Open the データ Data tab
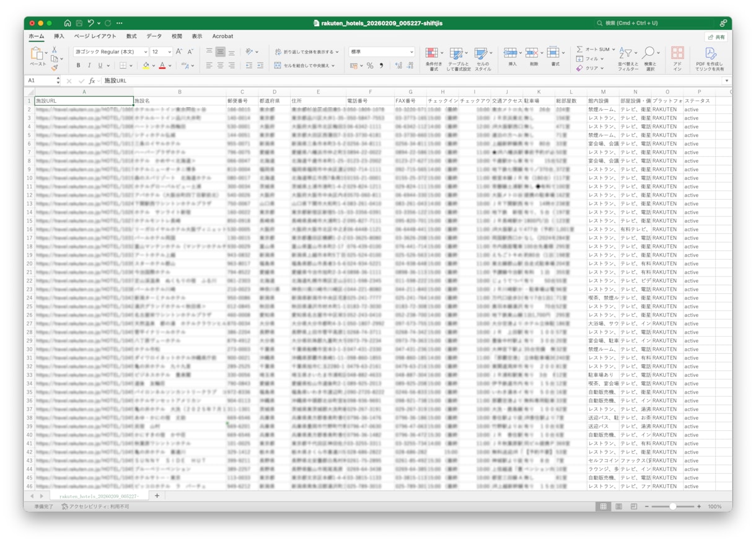 coord(154,37)
